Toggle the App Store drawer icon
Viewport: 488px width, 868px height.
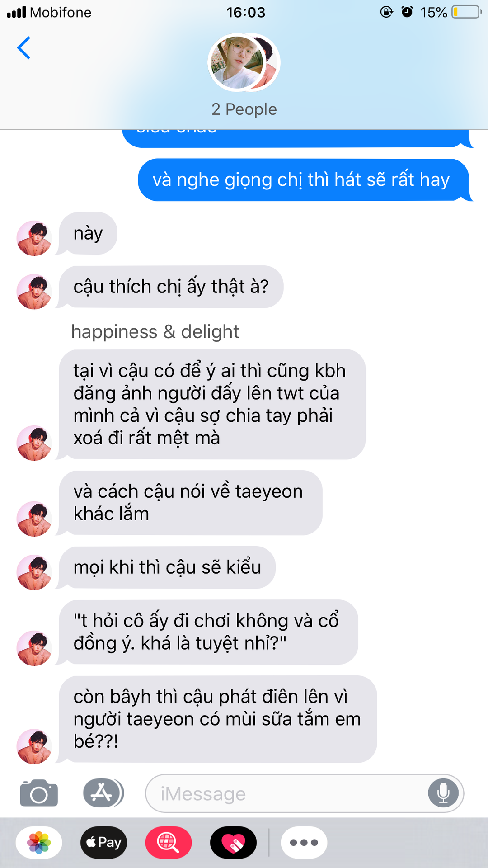(103, 793)
